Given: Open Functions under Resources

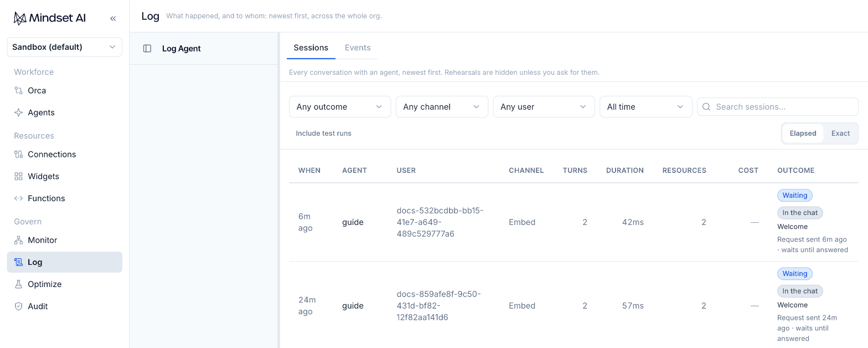Looking at the screenshot, I should tap(65, 198).
